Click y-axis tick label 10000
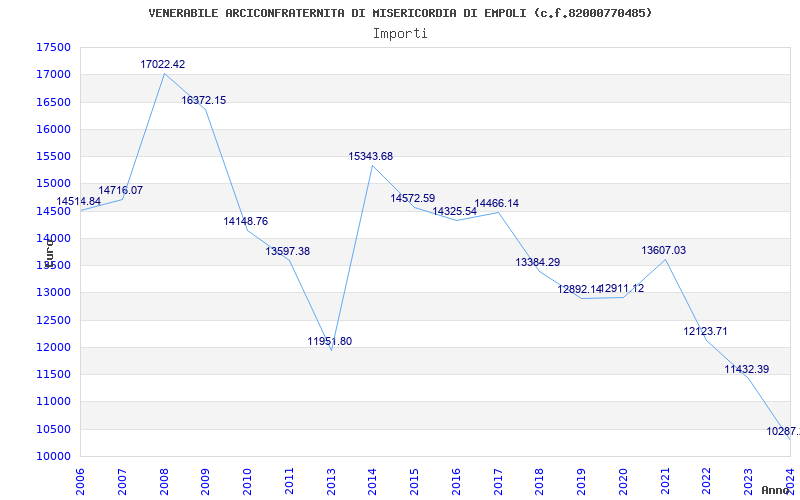 [x=53, y=456]
